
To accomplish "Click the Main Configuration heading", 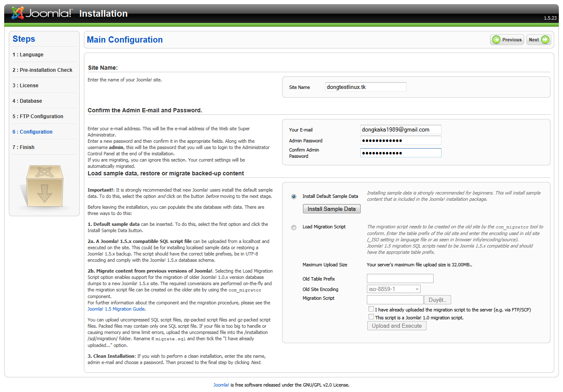I will [x=125, y=40].
